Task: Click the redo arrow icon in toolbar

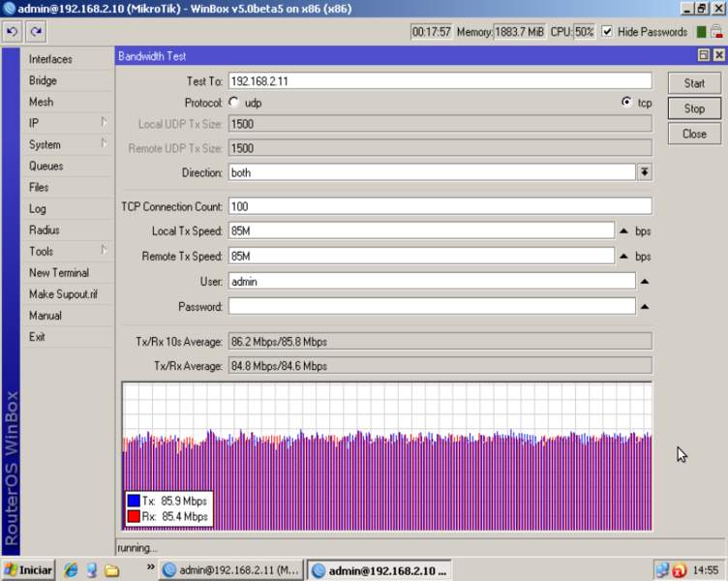Action: [x=36, y=32]
